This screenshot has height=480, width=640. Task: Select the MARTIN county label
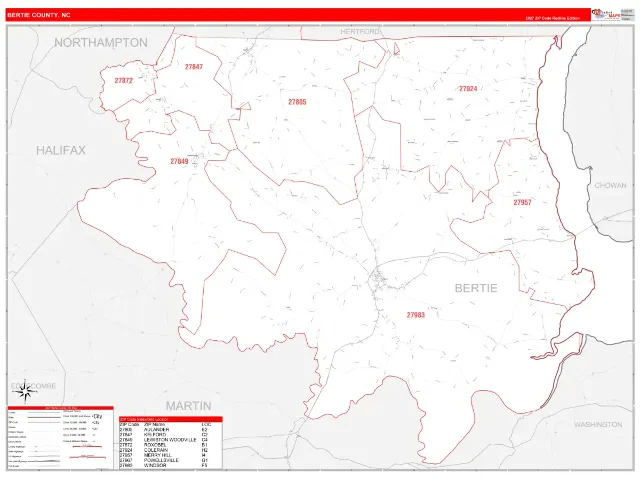(x=189, y=406)
